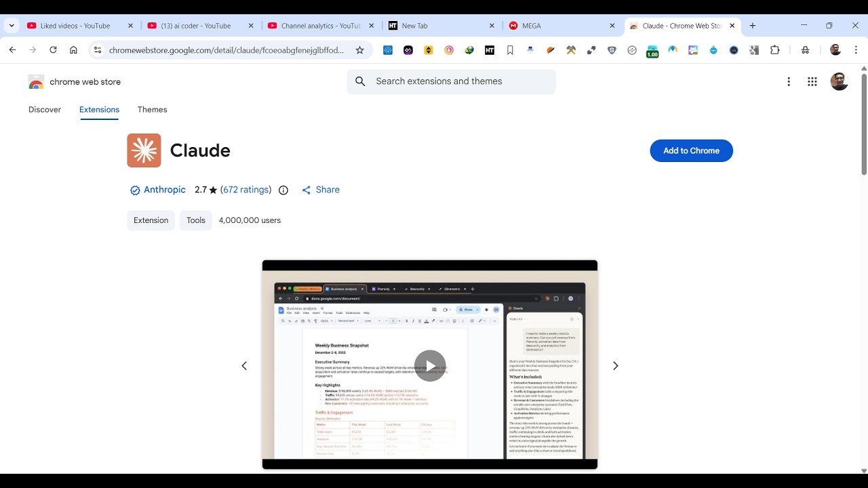The image size is (868, 488).
Task: Click the Extension category chip
Action: click(151, 220)
